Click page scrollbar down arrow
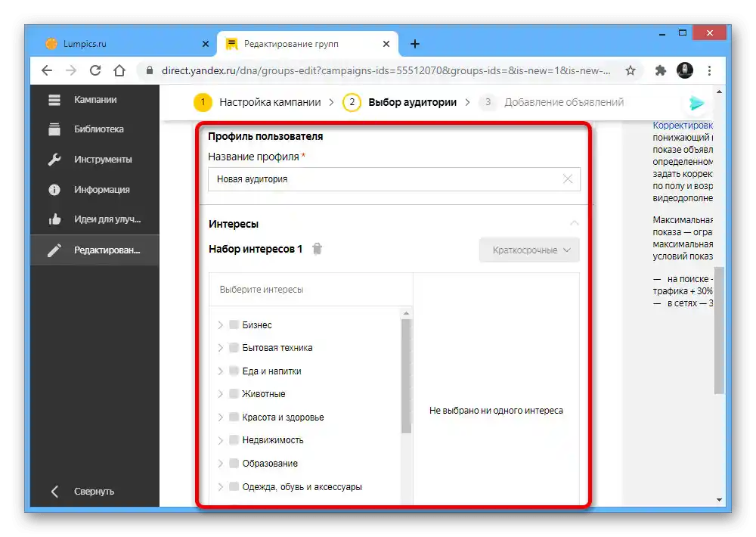 tap(720, 500)
